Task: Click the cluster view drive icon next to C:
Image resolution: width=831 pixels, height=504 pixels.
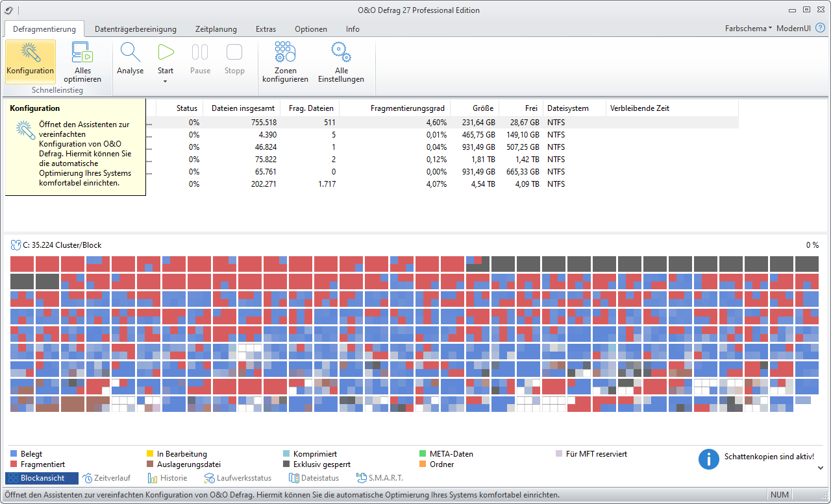Action: (16, 245)
